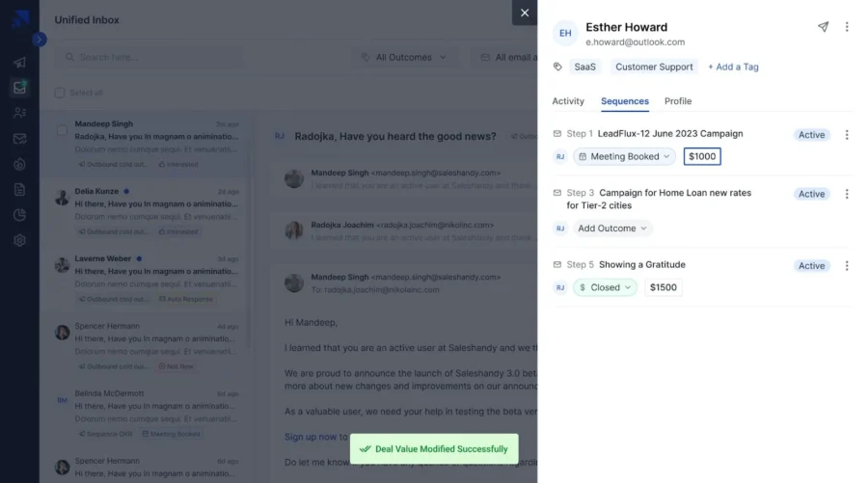868x483 pixels.
Task: Click the envelope icon beside Step 1
Action: click(x=556, y=133)
